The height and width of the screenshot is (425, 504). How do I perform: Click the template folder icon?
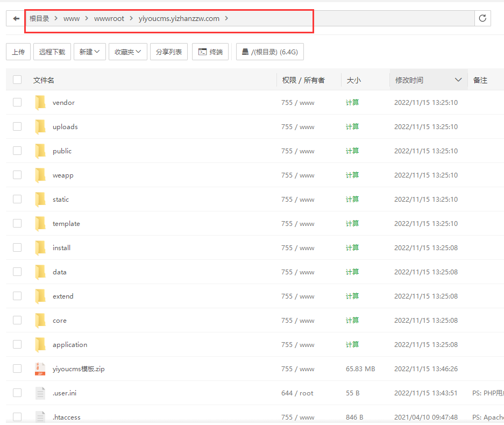pyautogui.click(x=40, y=223)
